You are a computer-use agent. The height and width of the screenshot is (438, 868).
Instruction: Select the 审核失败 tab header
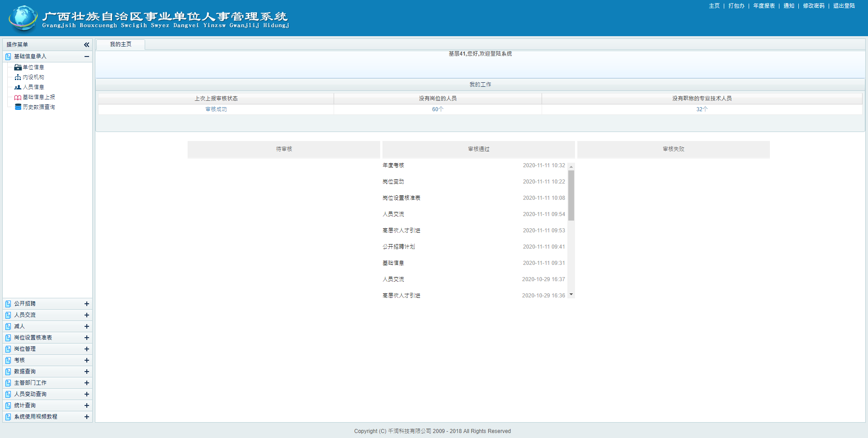[x=673, y=149]
